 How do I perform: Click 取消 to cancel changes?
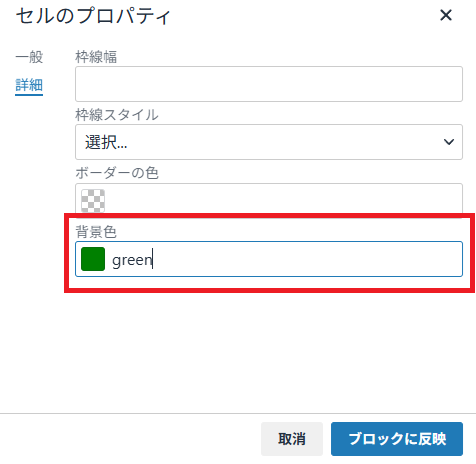click(292, 439)
